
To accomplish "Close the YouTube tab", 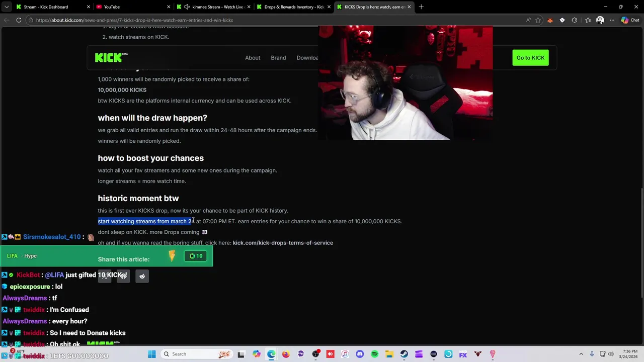I will (169, 7).
